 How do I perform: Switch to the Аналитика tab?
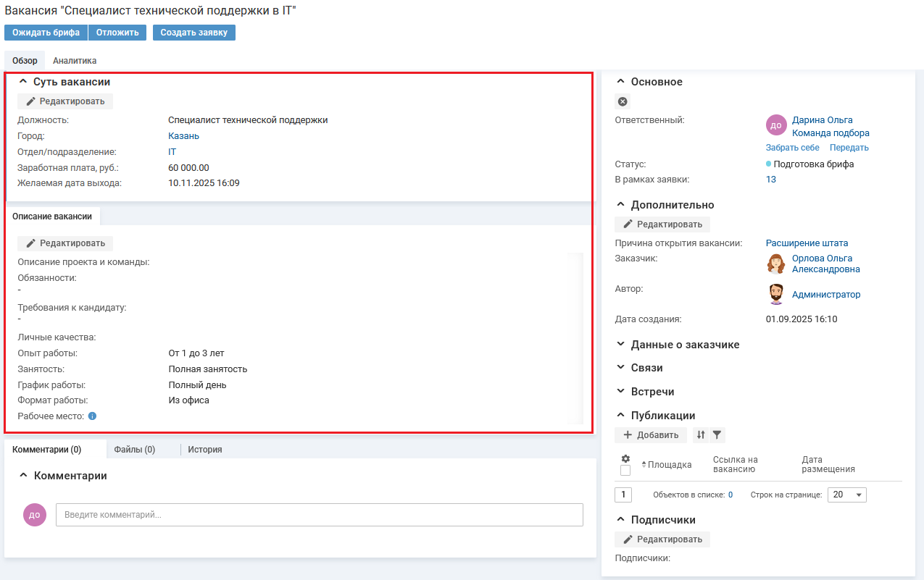pyautogui.click(x=75, y=61)
